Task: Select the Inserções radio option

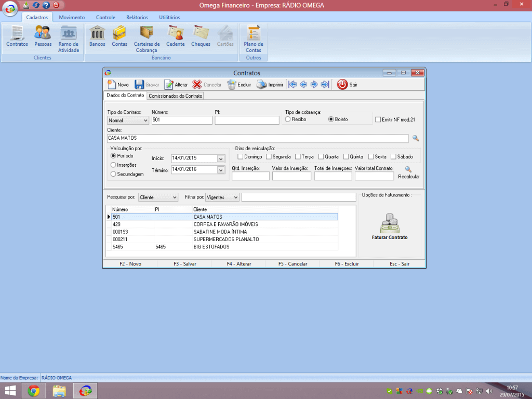Action: pos(113,165)
